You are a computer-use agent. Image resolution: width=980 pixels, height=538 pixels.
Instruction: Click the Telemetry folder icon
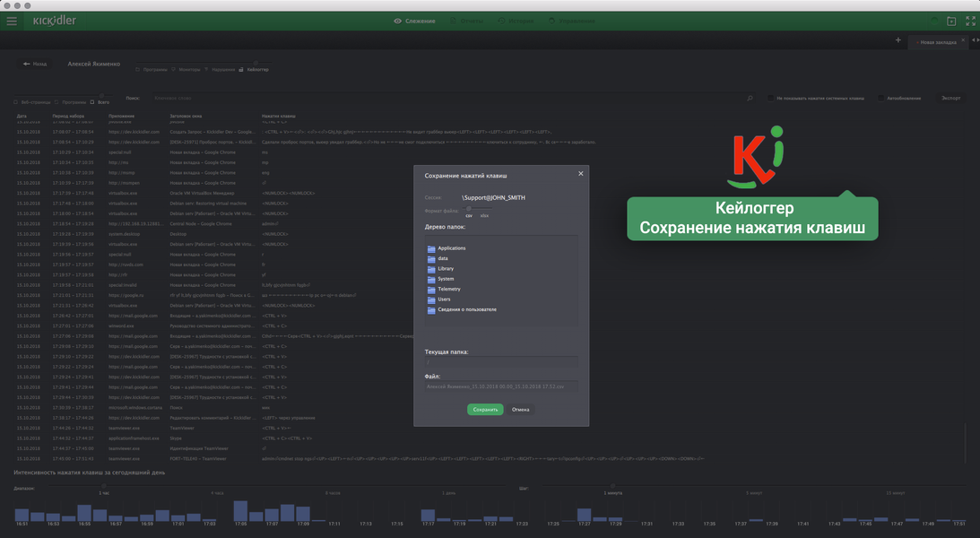point(431,290)
